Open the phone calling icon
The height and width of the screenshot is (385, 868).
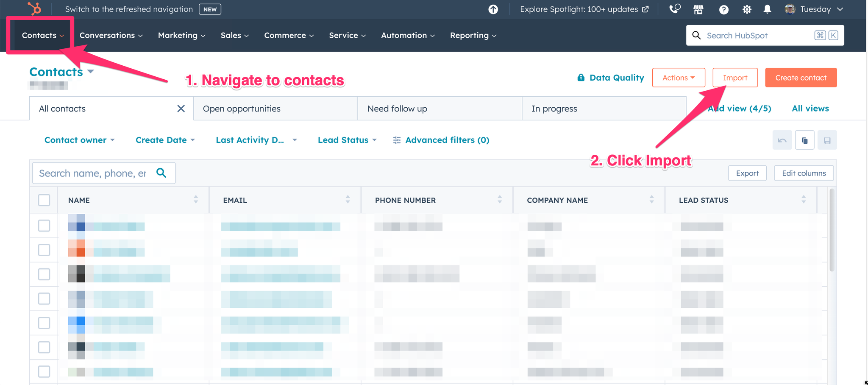(675, 9)
